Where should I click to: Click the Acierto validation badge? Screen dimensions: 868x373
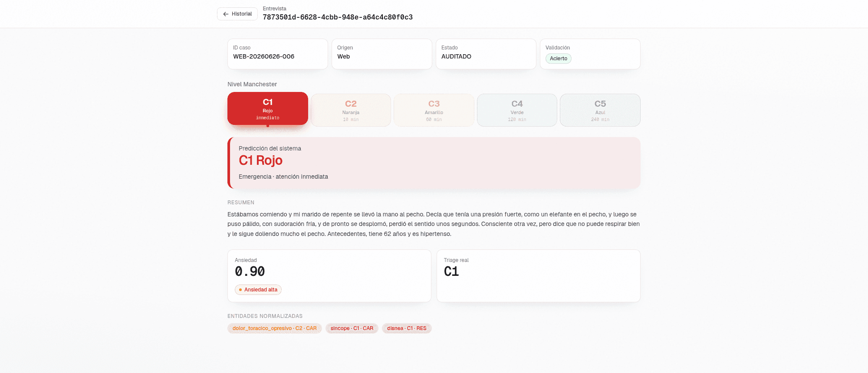pos(559,59)
